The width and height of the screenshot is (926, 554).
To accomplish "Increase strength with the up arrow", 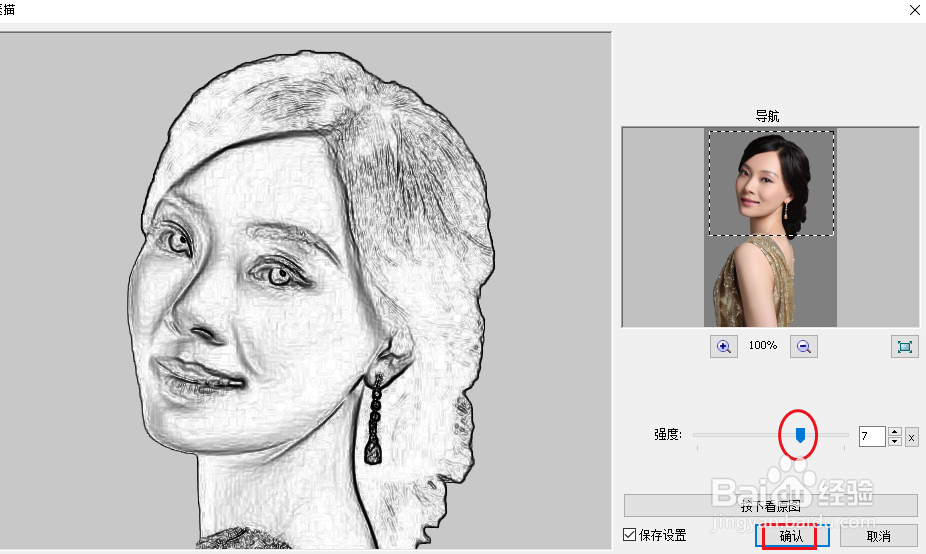I will point(894,432).
